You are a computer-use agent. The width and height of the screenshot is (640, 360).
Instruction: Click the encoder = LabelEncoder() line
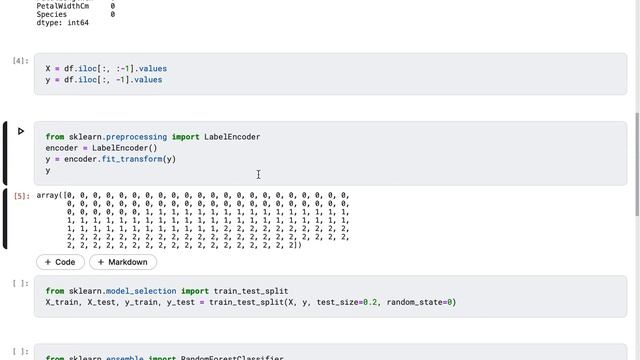101,148
